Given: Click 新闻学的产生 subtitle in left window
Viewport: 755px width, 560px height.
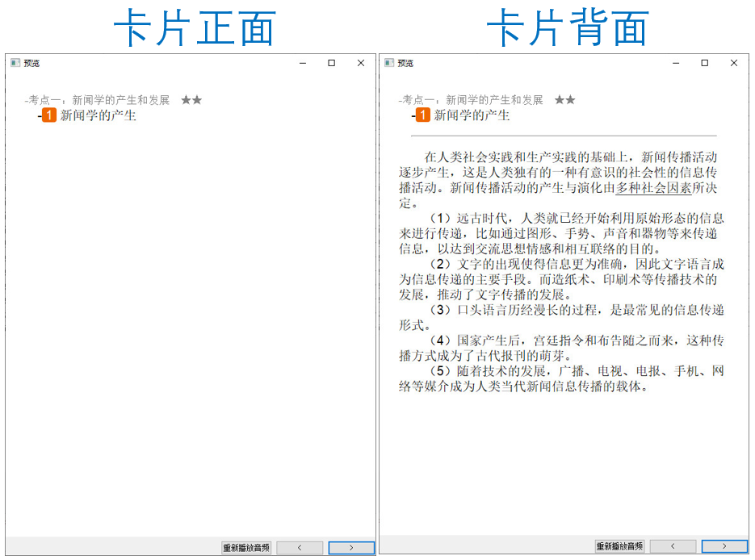Looking at the screenshot, I should point(99,115).
